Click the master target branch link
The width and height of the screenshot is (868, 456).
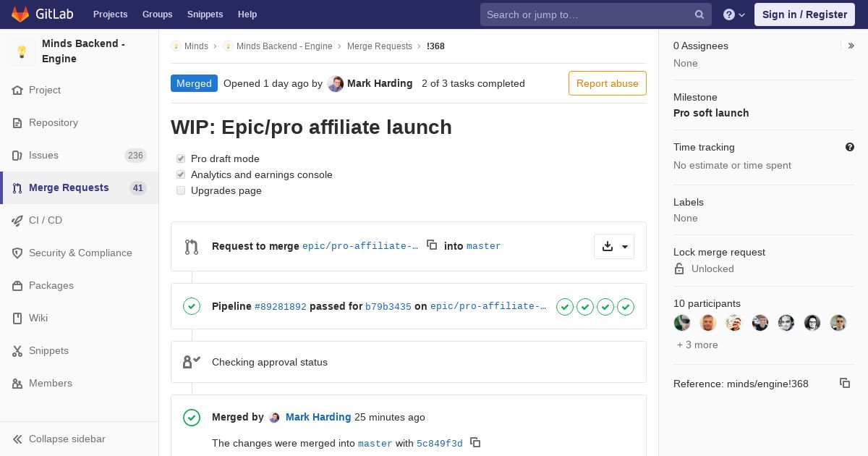pyautogui.click(x=484, y=246)
